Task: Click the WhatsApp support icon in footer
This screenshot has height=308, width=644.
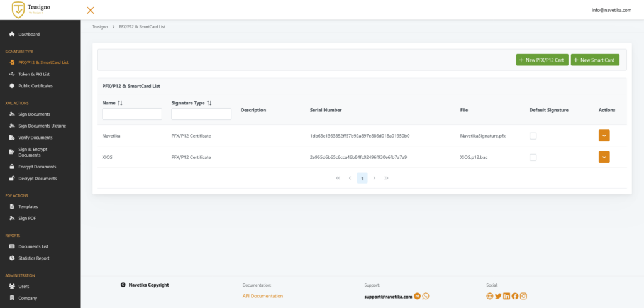Action: point(426,296)
